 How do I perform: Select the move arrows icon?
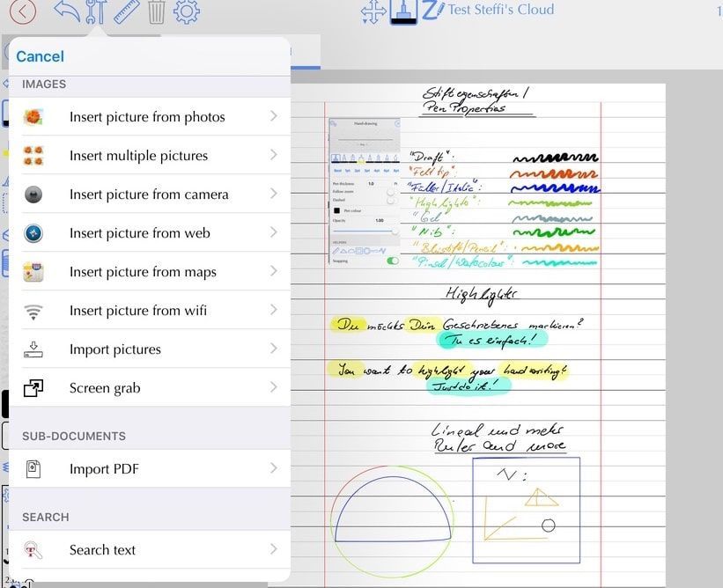tap(373, 11)
